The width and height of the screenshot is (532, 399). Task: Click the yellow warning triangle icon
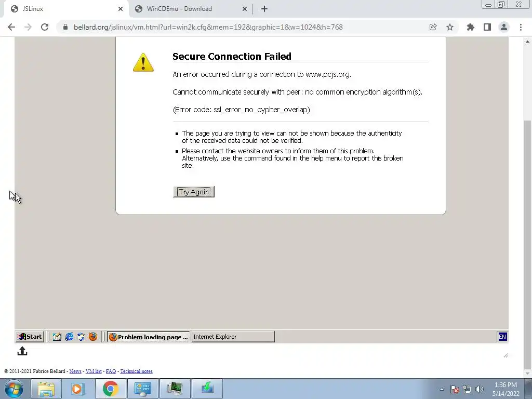point(143,62)
